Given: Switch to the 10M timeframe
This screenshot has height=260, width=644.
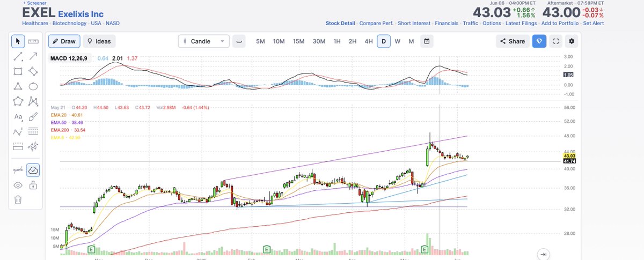Looking at the screenshot, I should coord(279,41).
